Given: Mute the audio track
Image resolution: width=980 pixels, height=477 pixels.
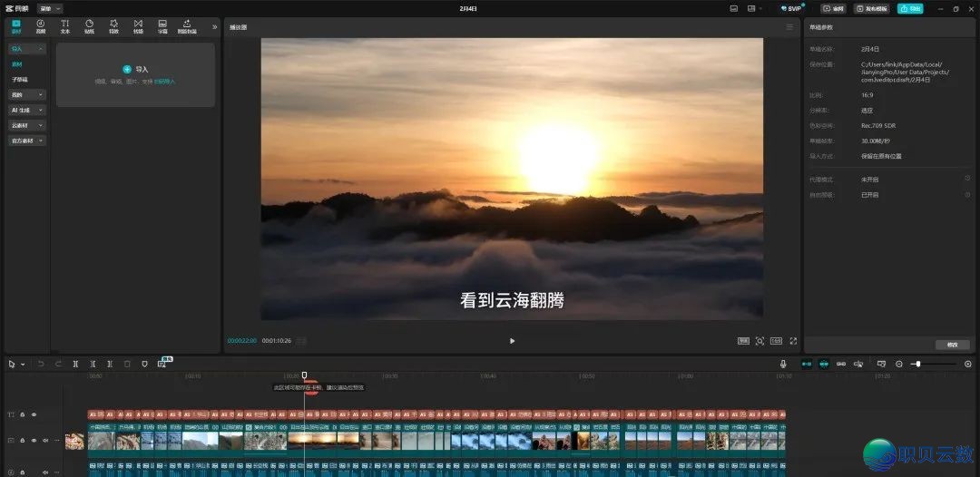Looking at the screenshot, I should tap(45, 472).
